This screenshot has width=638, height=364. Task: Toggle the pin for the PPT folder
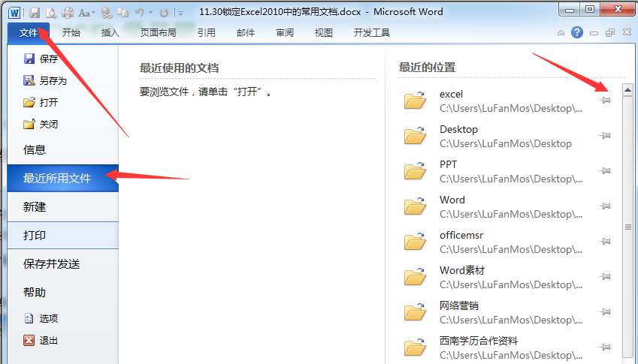(x=606, y=171)
